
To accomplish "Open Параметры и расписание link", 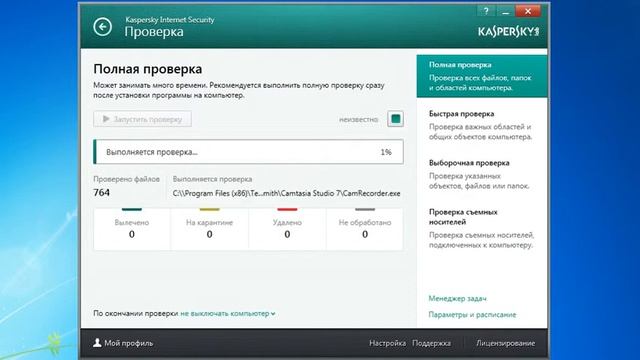I will (x=472, y=315).
